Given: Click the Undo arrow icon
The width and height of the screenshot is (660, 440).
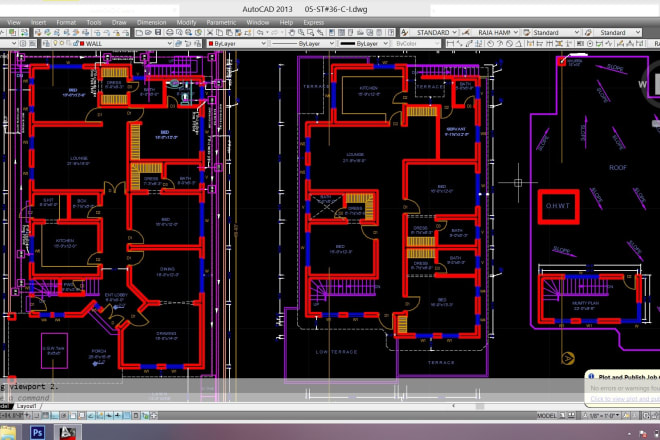Looking at the screenshot, I should (x=261, y=32).
